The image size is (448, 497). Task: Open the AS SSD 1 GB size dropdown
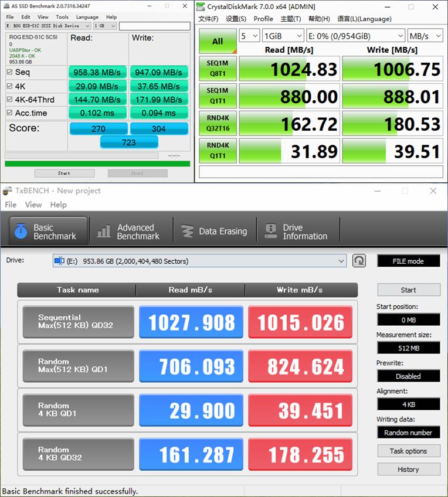tap(105, 26)
